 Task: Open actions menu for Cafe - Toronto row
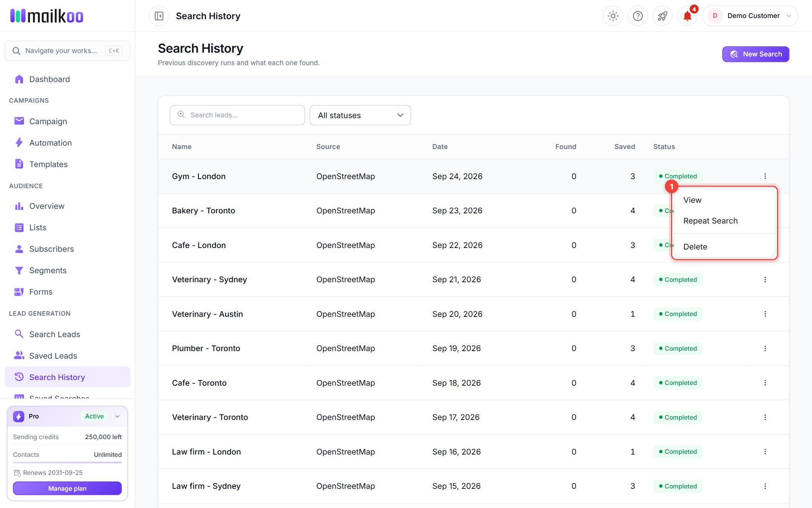[x=765, y=383]
